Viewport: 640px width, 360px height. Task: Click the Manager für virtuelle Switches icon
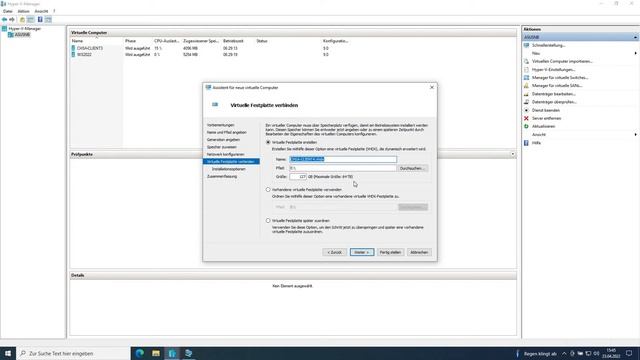tap(527, 78)
